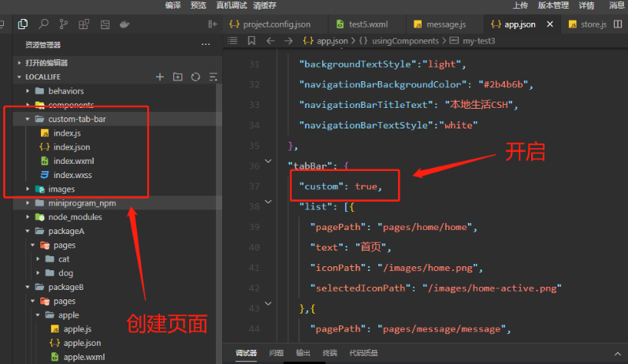
Task: Go forward with the right arrow
Action: tap(288, 40)
